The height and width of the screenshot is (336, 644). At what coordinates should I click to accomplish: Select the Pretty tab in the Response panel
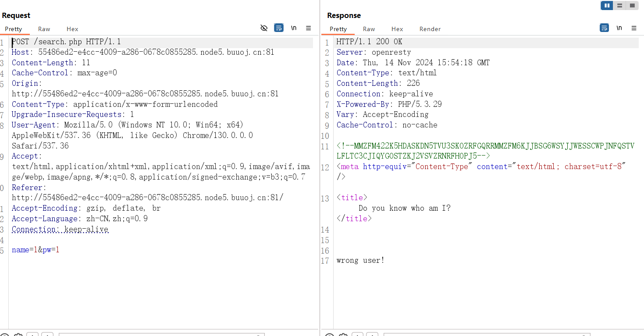338,29
